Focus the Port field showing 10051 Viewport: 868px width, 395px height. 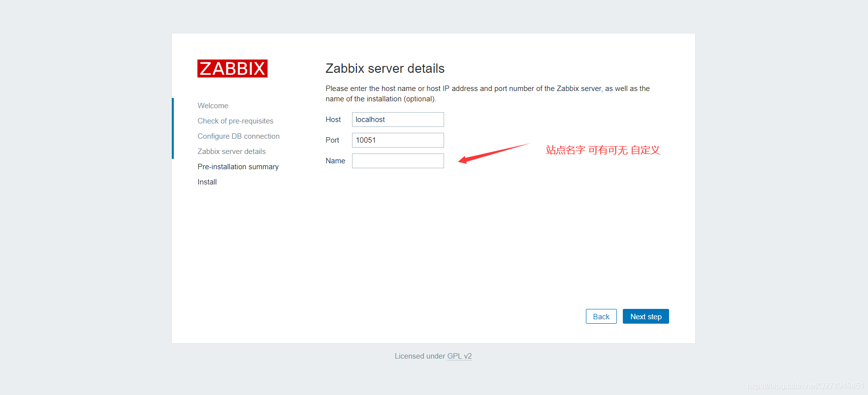[x=398, y=140]
